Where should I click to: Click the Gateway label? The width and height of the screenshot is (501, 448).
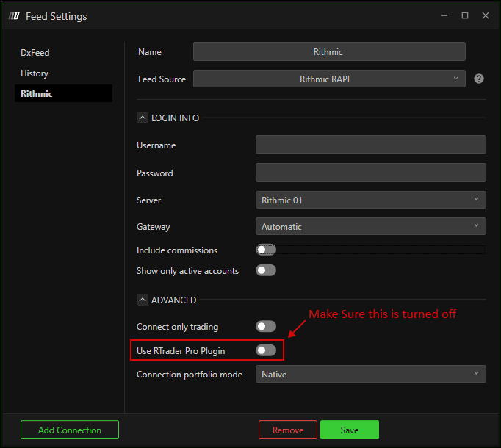(x=153, y=226)
